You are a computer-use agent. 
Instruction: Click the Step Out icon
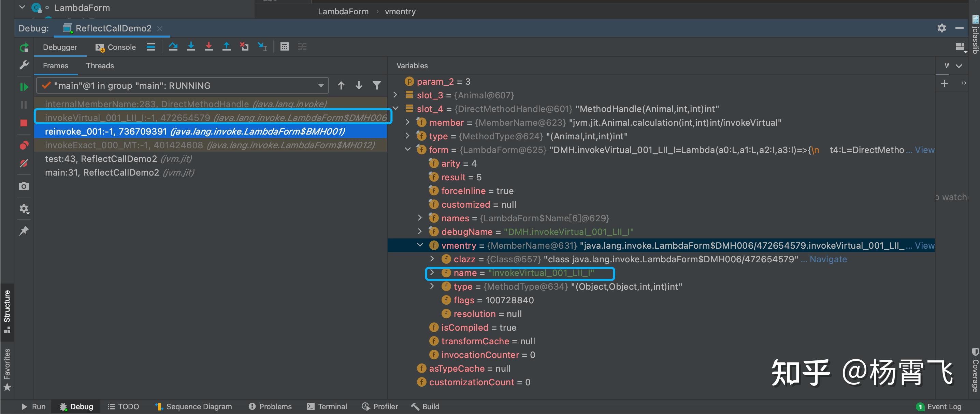tap(226, 47)
